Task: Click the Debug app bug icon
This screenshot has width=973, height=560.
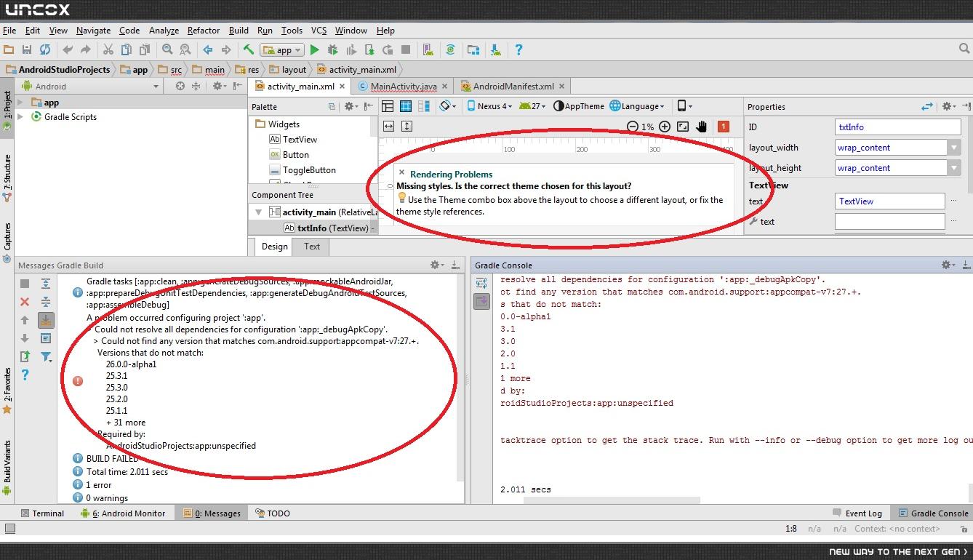Action: [x=333, y=50]
